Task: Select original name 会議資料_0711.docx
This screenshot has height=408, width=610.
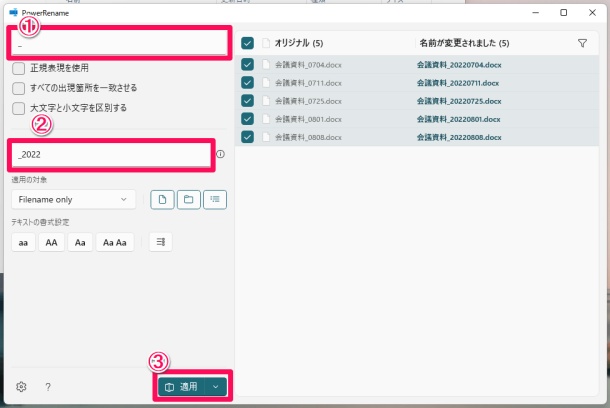Action: (x=308, y=83)
